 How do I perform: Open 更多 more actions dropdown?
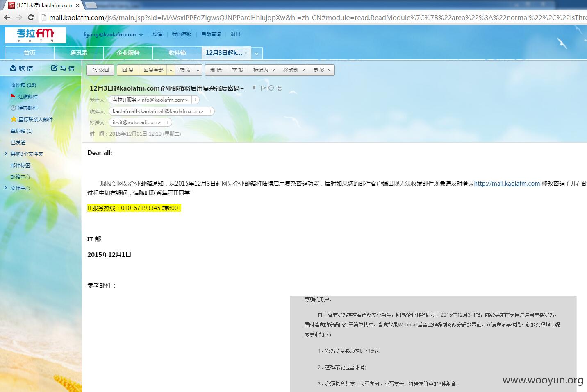pos(321,70)
